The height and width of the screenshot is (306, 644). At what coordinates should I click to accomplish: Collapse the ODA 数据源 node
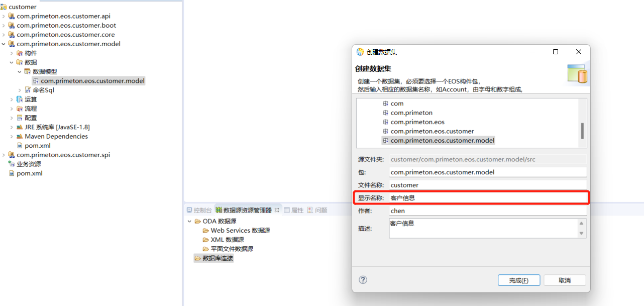pos(189,222)
